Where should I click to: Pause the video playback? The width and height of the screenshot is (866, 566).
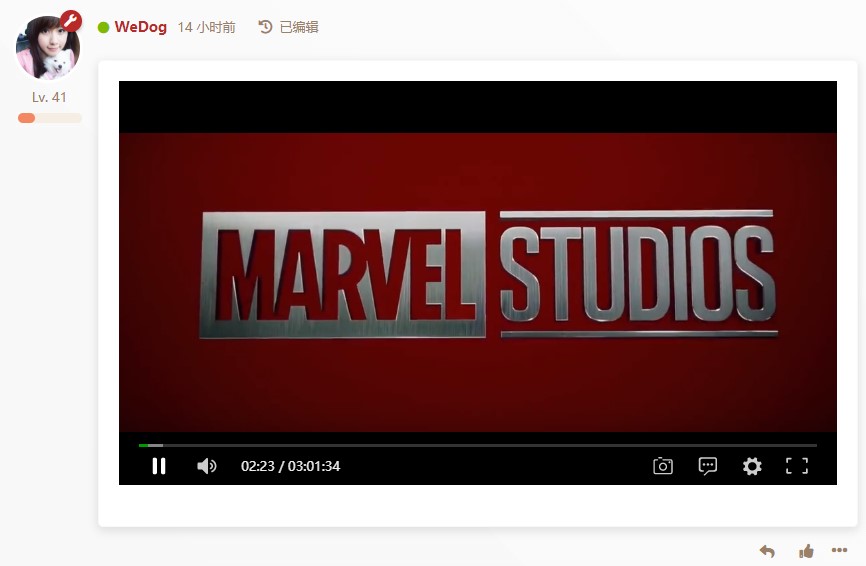pos(159,466)
